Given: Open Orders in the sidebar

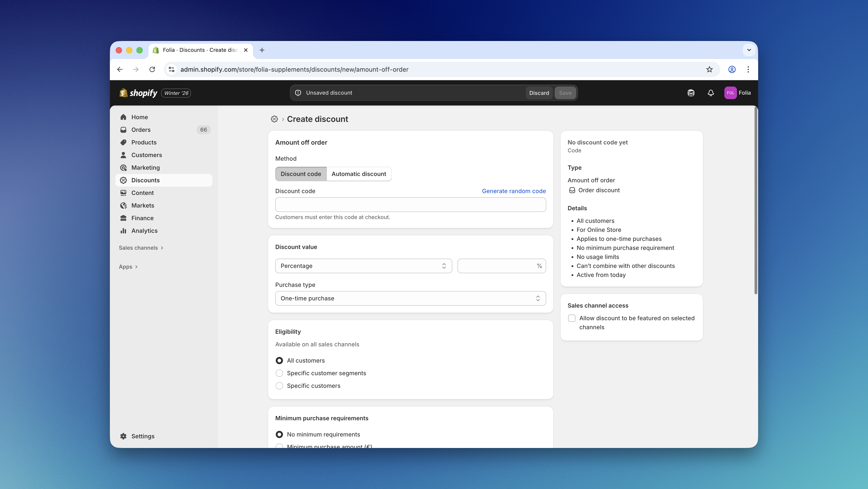Looking at the screenshot, I should (141, 130).
